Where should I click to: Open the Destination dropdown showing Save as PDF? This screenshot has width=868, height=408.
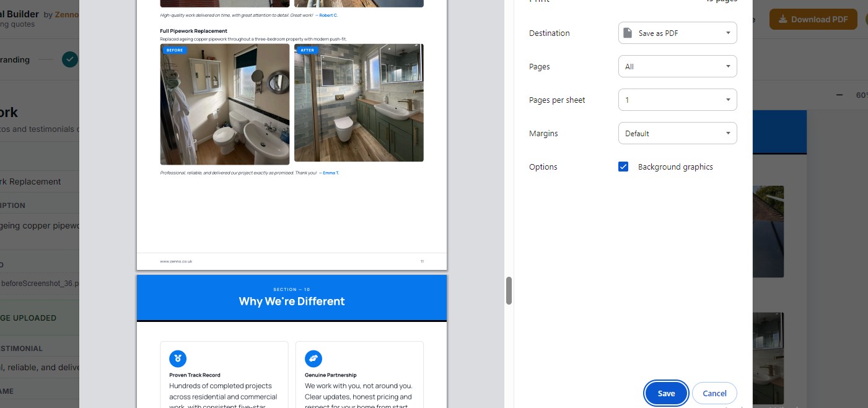coord(677,33)
